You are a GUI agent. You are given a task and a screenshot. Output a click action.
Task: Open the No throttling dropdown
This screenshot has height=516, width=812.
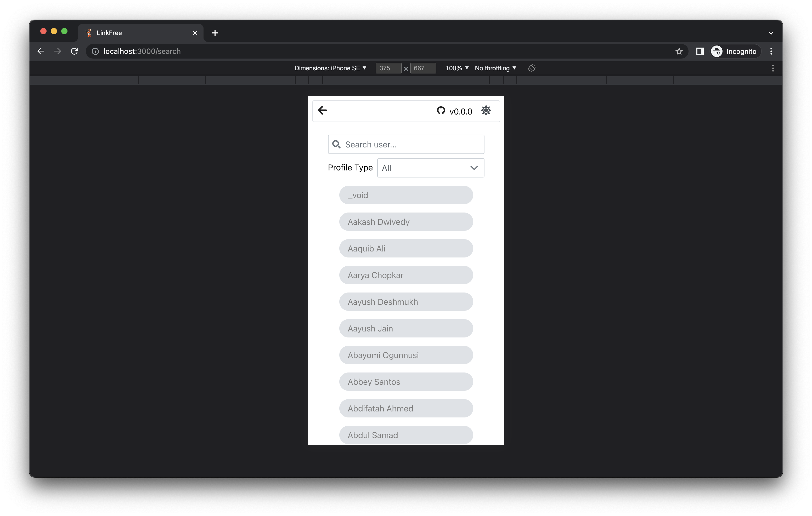[x=495, y=68]
